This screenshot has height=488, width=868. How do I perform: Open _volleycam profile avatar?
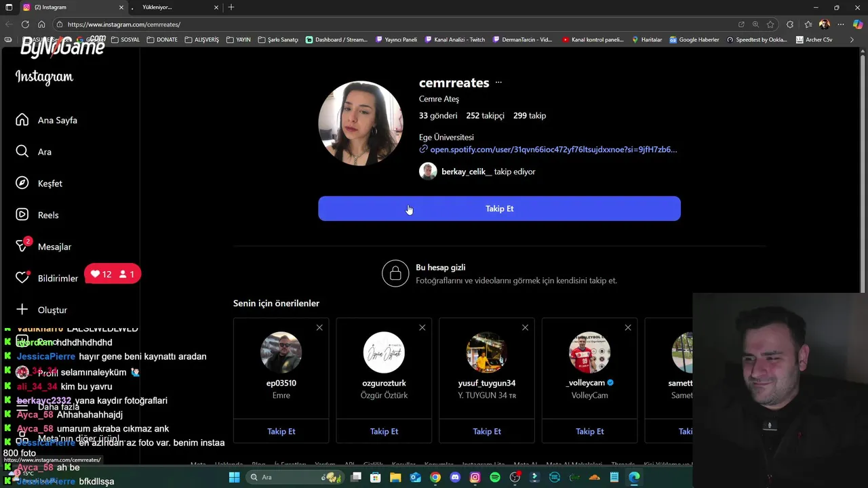[x=589, y=352]
